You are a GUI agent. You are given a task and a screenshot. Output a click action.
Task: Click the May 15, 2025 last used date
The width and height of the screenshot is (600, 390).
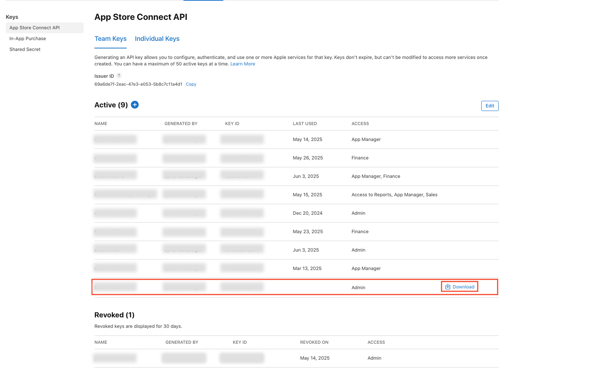click(x=307, y=194)
